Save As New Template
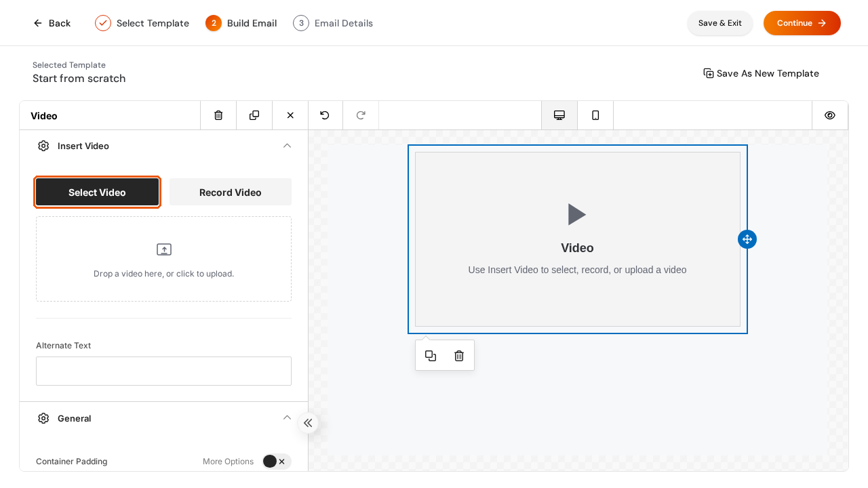The width and height of the screenshot is (868, 488). click(761, 73)
